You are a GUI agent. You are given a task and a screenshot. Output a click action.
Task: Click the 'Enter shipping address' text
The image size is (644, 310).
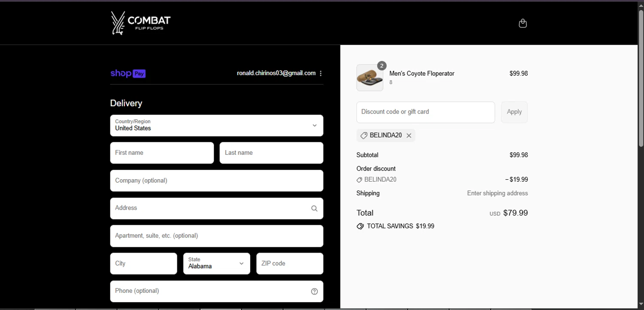498,193
